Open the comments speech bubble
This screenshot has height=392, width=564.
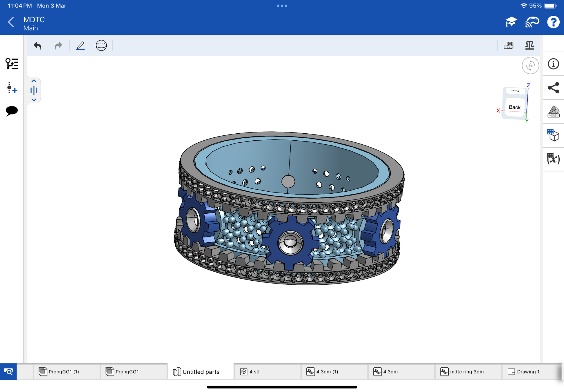tap(12, 111)
